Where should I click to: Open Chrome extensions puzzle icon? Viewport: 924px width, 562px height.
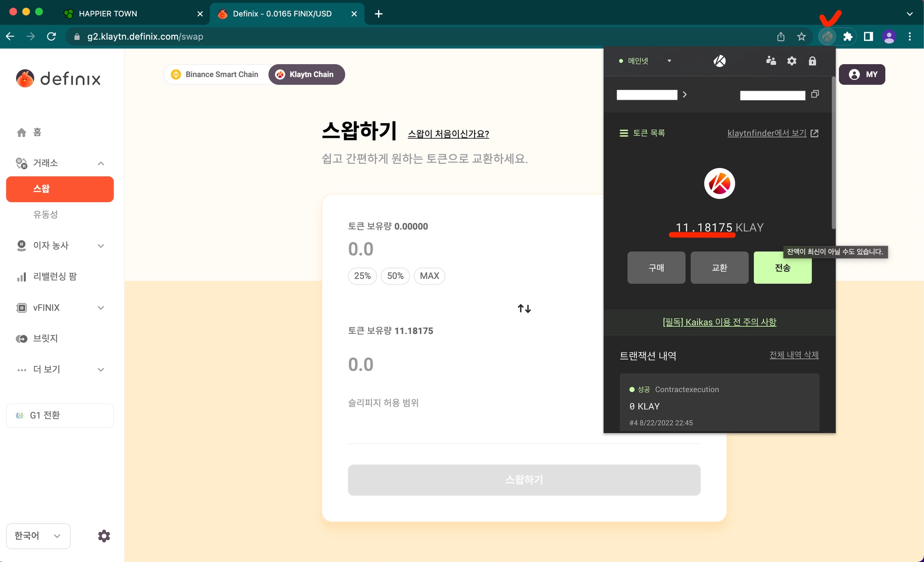[848, 37]
